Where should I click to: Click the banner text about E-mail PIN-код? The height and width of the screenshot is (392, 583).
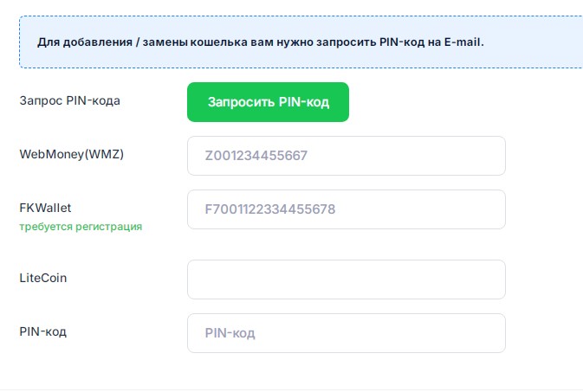click(260, 42)
